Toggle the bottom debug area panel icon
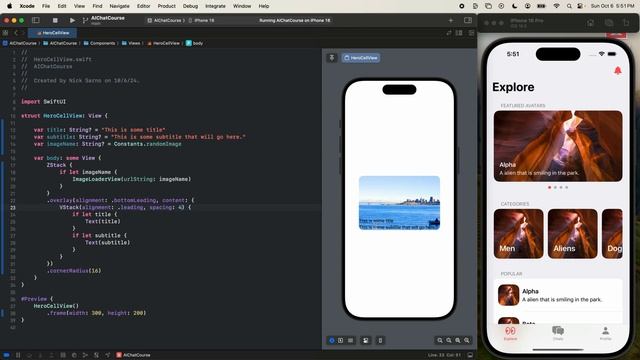Screen dimensions: 640x360 click(470, 355)
